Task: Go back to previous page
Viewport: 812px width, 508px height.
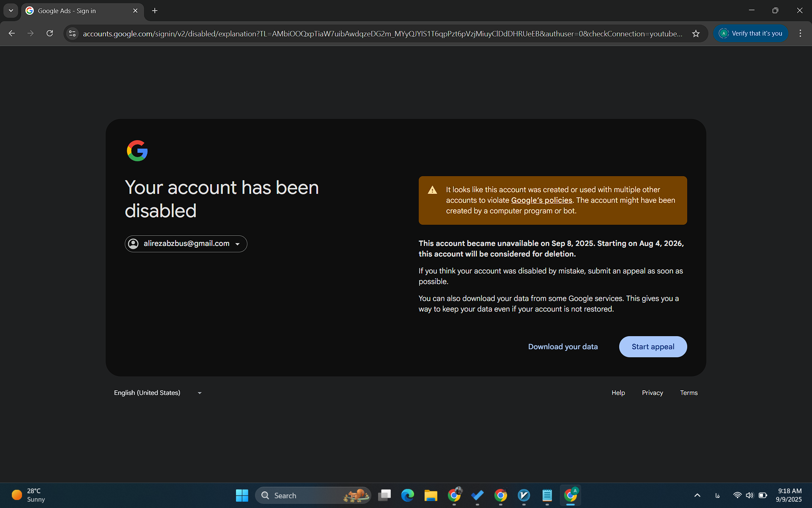Action: tap(12, 33)
